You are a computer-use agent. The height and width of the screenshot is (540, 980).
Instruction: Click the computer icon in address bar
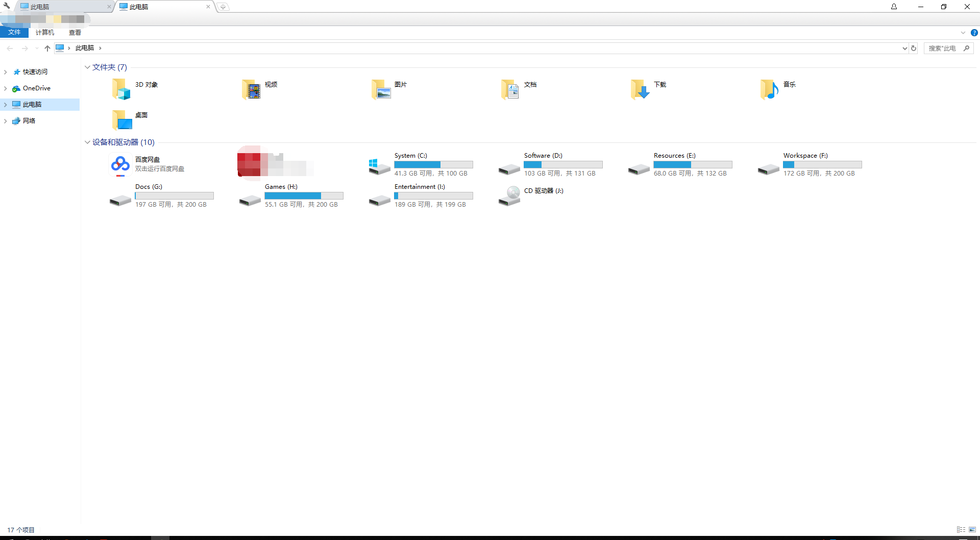(x=60, y=48)
